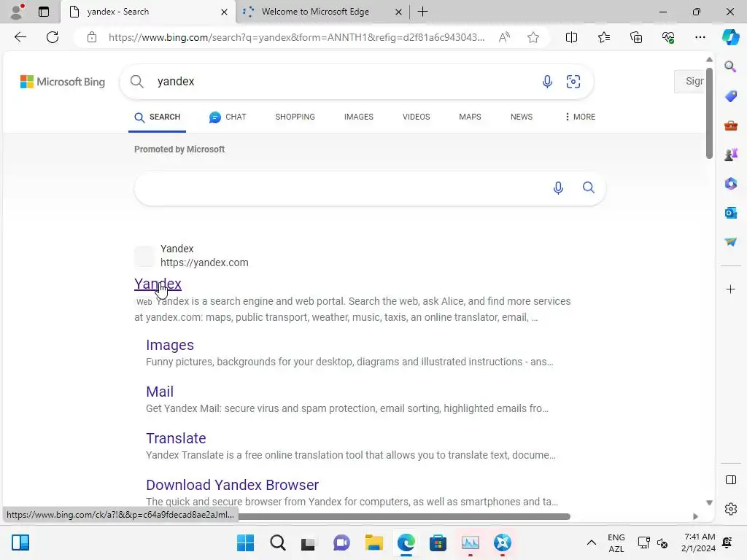Open taskbar Search magnifier
This screenshot has width=747, height=560.
[x=278, y=542]
